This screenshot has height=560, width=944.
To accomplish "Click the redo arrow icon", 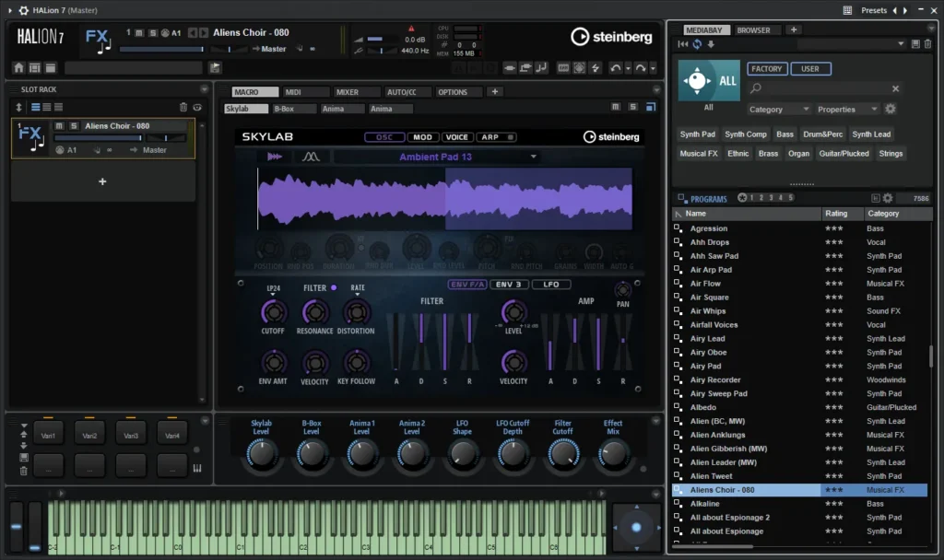I will pos(641,68).
